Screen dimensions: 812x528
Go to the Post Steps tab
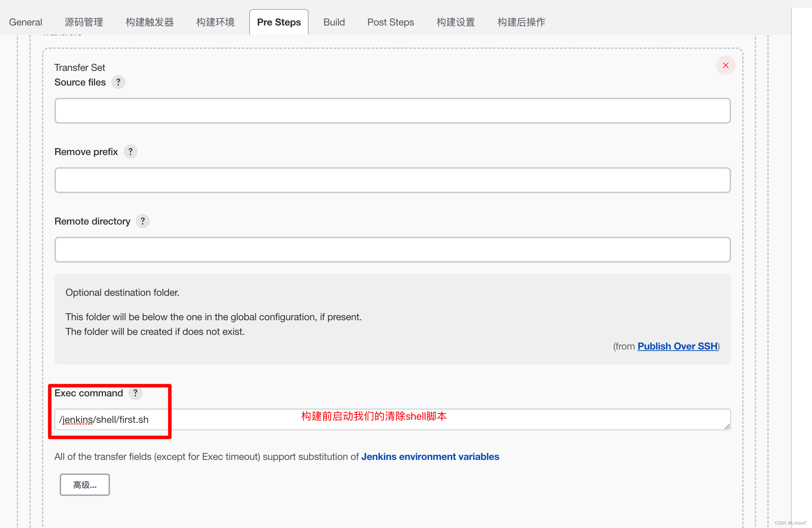[391, 22]
